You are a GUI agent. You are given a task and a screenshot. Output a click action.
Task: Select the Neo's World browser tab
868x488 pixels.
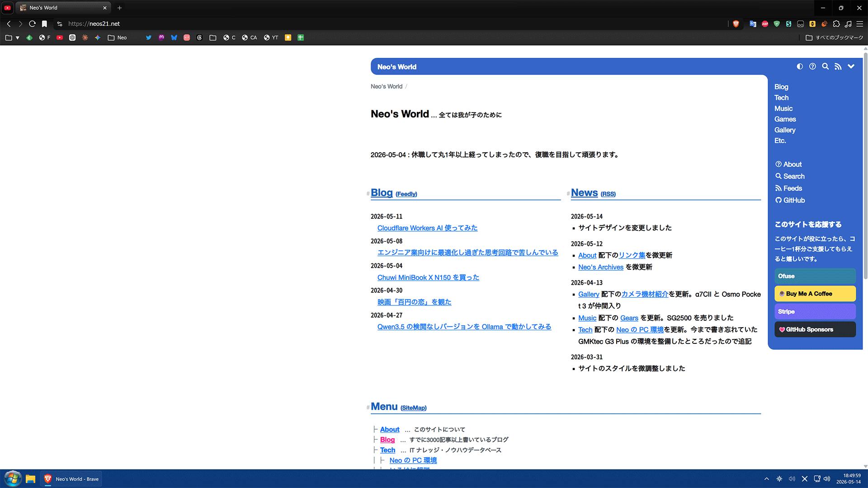click(x=63, y=8)
